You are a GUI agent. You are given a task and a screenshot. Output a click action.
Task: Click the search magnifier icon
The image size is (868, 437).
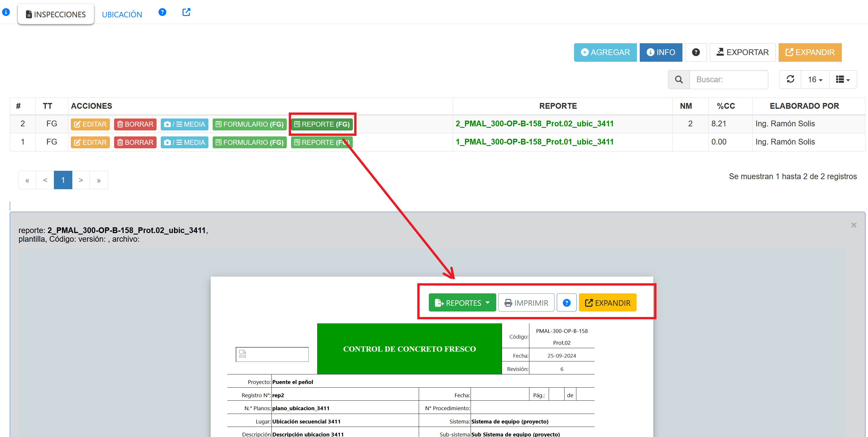point(679,80)
